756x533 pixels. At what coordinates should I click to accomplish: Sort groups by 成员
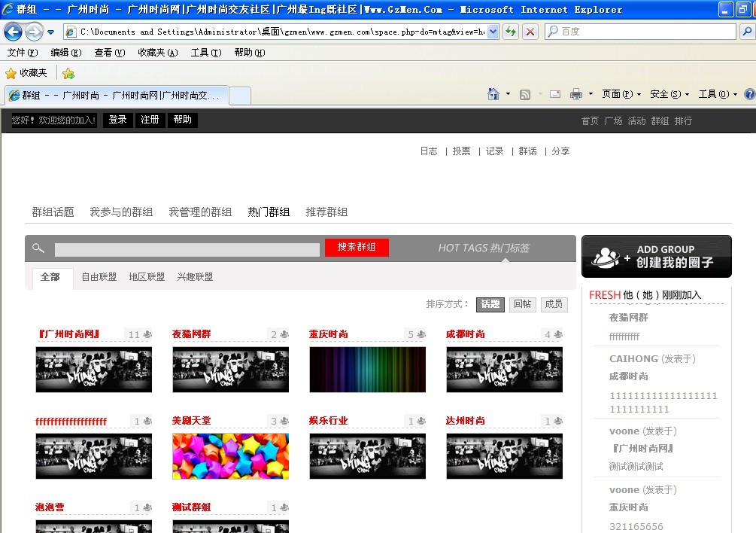pos(554,304)
